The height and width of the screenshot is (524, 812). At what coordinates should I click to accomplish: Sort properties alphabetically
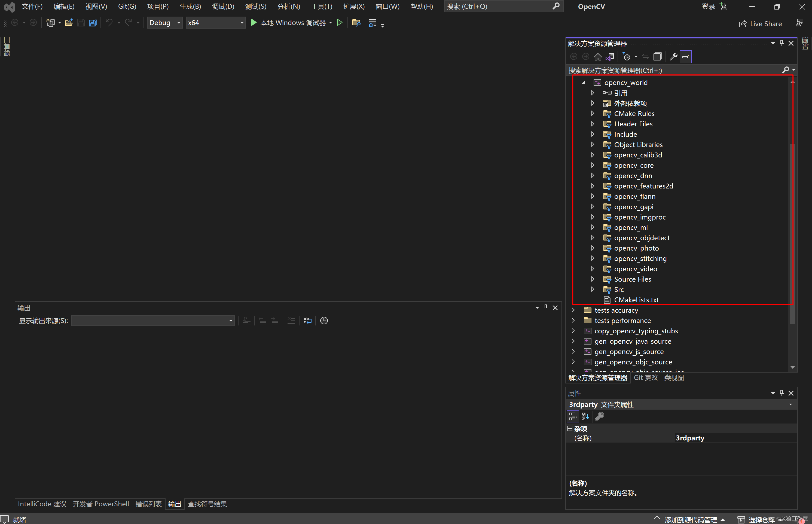tap(585, 416)
